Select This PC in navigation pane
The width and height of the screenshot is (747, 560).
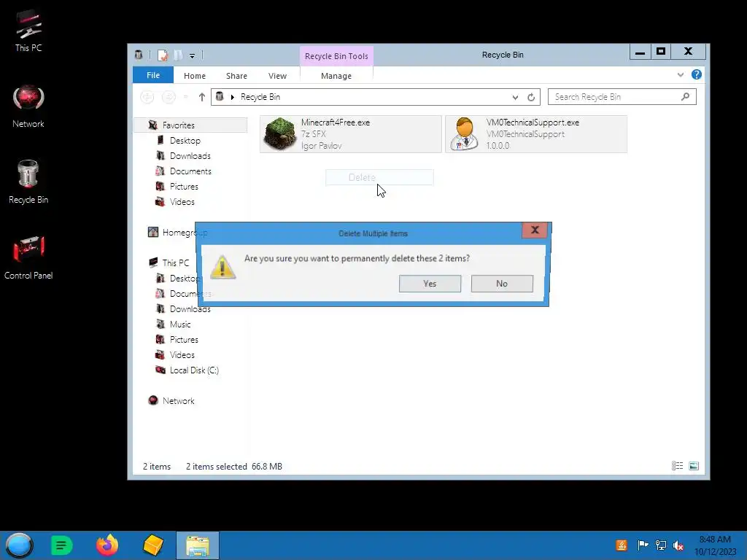[175, 262]
